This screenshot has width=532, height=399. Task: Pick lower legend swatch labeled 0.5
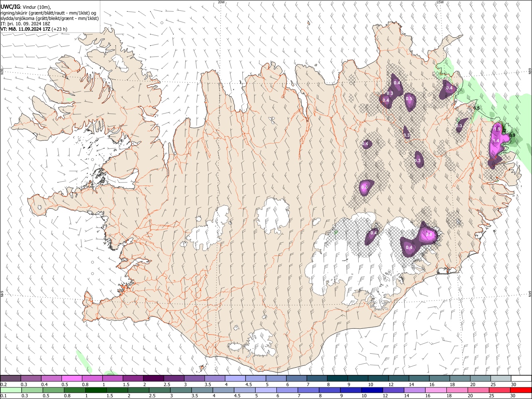[53, 390]
